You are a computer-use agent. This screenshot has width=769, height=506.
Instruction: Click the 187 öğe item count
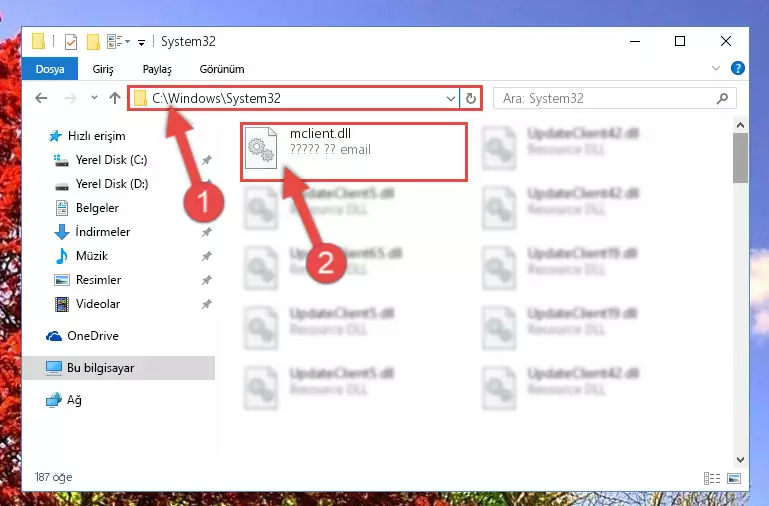[53, 477]
